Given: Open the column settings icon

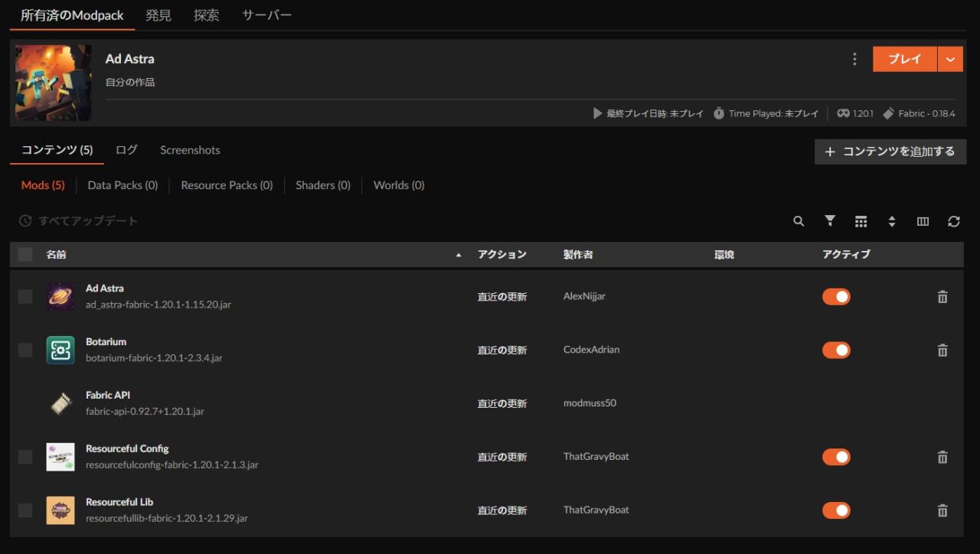Looking at the screenshot, I should (x=923, y=221).
